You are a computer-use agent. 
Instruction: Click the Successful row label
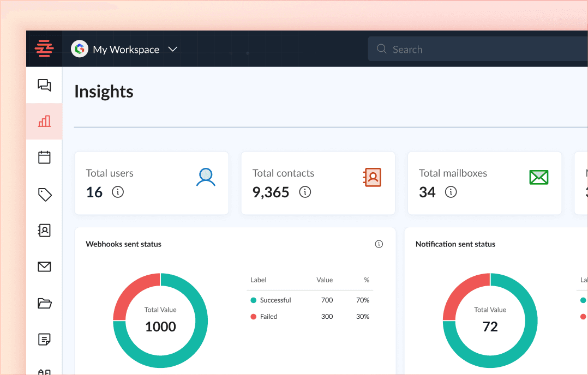point(275,300)
